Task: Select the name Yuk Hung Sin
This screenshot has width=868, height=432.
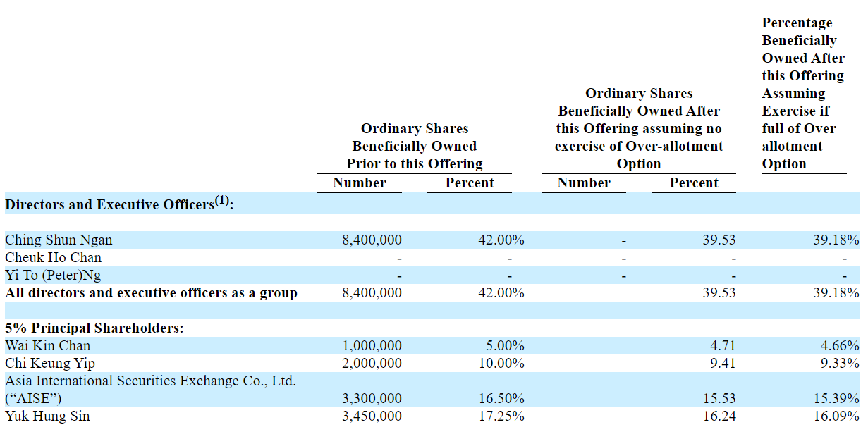Action: [47, 416]
